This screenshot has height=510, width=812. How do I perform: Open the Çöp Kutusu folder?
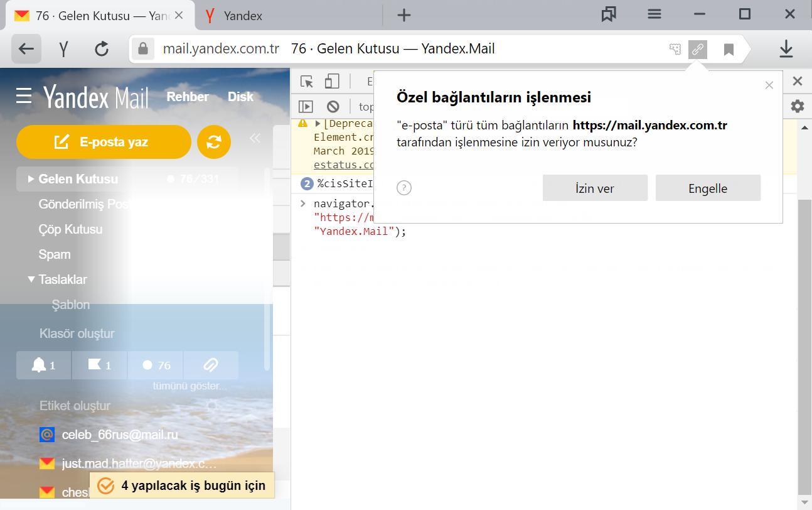click(x=70, y=229)
